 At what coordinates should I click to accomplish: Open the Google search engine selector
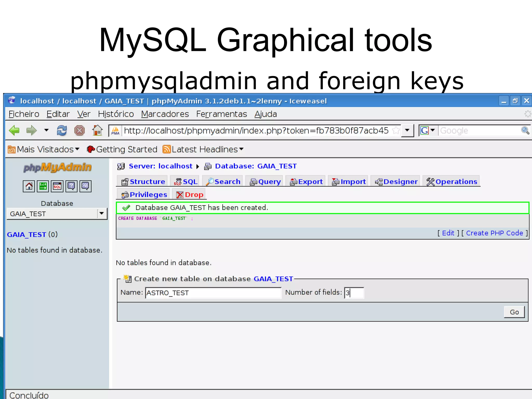428,130
